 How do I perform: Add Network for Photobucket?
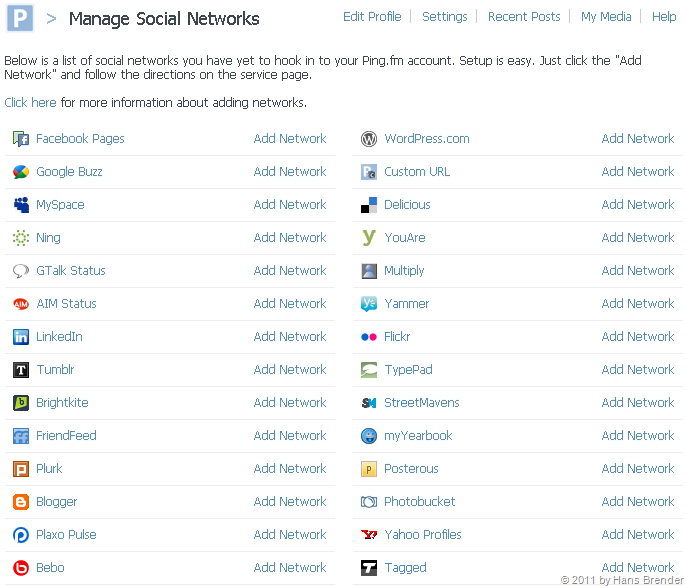coord(638,502)
